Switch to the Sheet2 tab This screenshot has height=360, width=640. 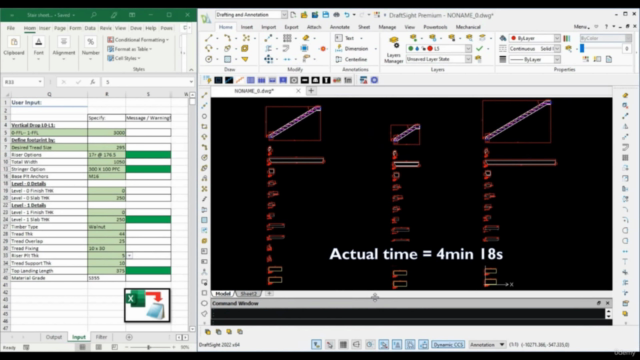pyautogui.click(x=248, y=293)
